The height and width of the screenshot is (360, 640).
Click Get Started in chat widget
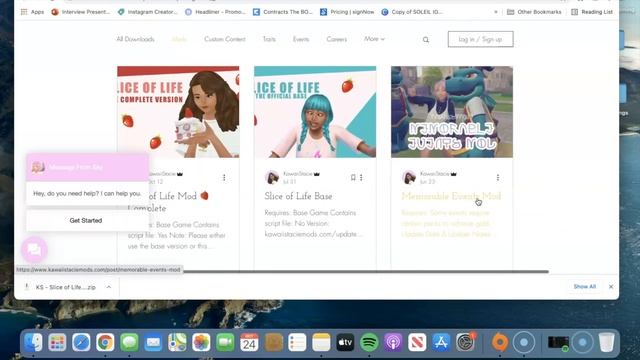(86, 220)
